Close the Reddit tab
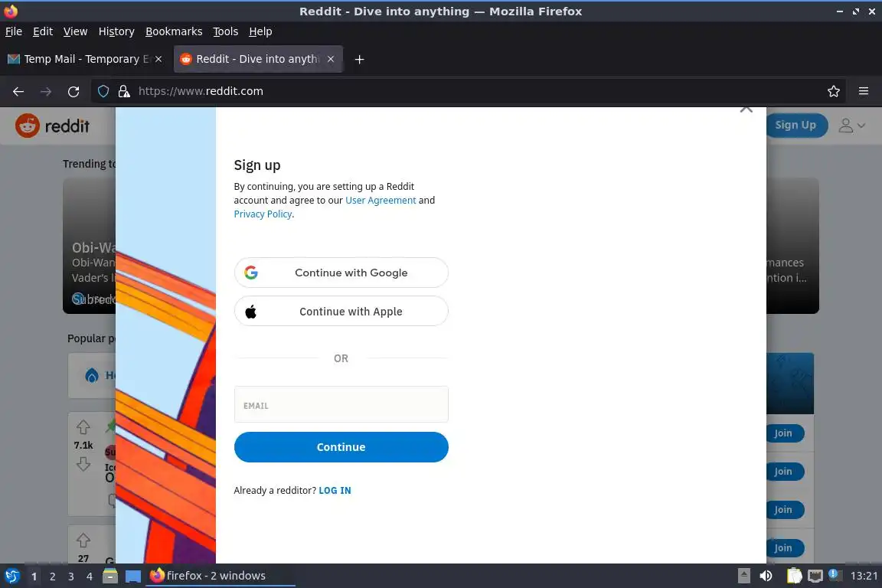This screenshot has height=588, width=882. point(331,59)
